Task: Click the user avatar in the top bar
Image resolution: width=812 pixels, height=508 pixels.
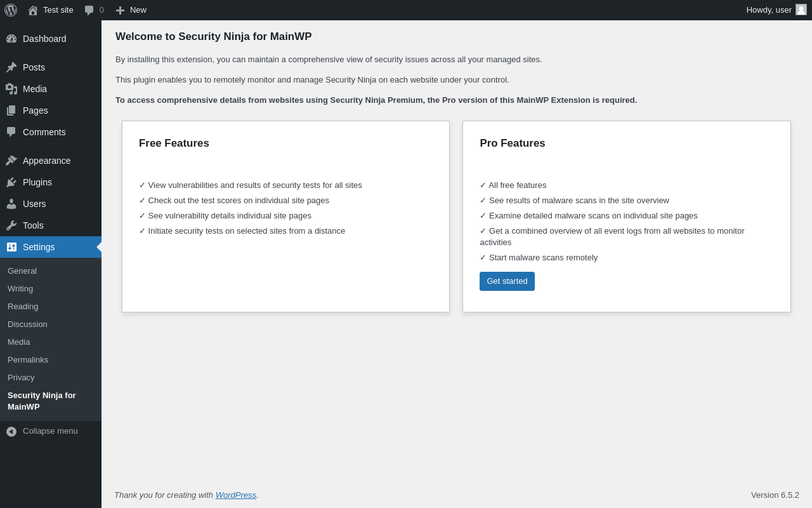Action: pos(801,10)
